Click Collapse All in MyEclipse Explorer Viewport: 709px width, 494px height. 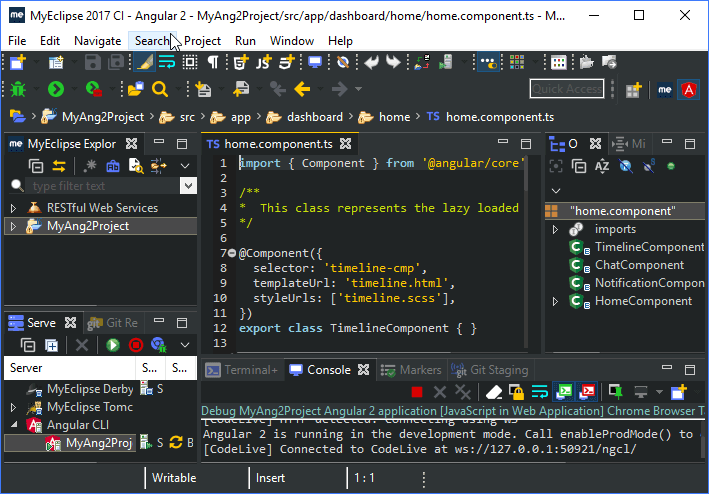pos(36,166)
